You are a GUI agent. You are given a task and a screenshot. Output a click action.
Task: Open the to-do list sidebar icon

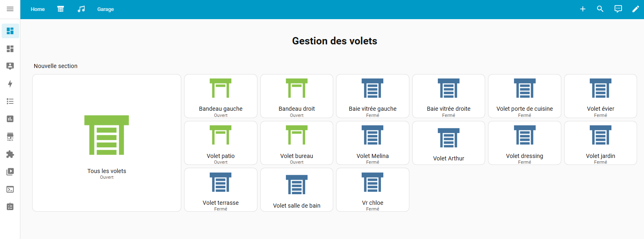pyautogui.click(x=10, y=101)
